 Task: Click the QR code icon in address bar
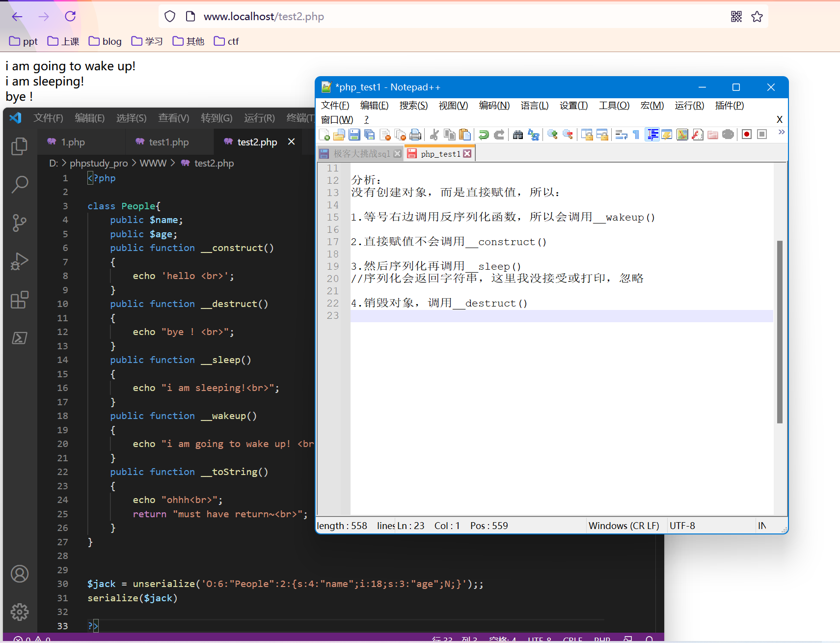pyautogui.click(x=736, y=17)
